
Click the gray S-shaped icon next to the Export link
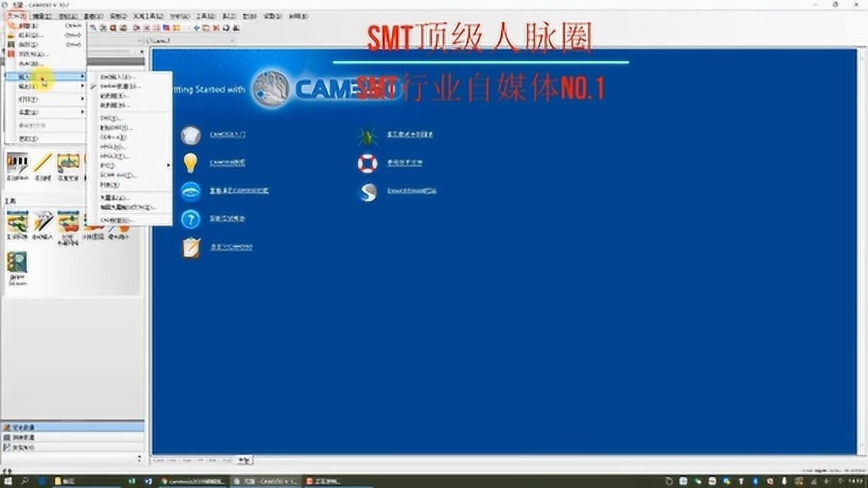coord(368,192)
